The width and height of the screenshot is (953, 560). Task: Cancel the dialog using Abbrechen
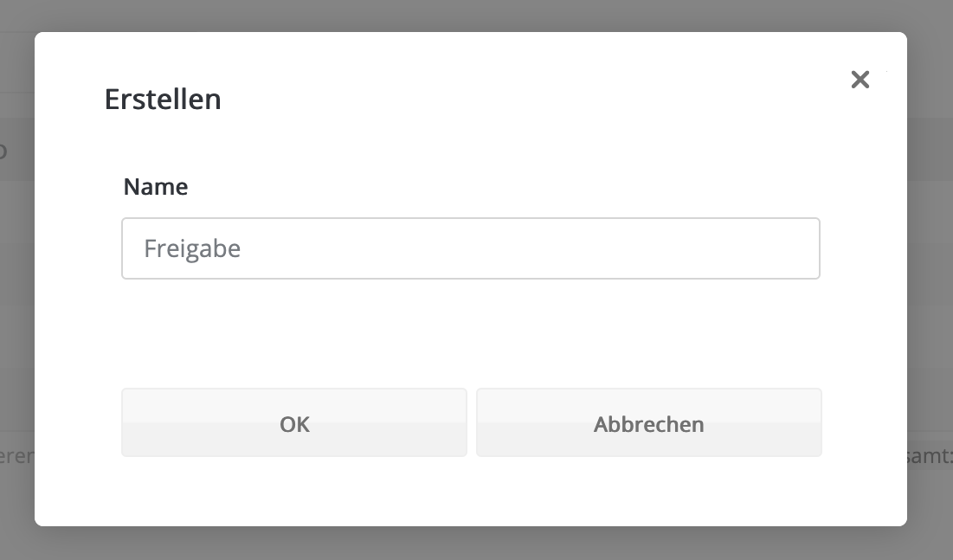pos(648,423)
